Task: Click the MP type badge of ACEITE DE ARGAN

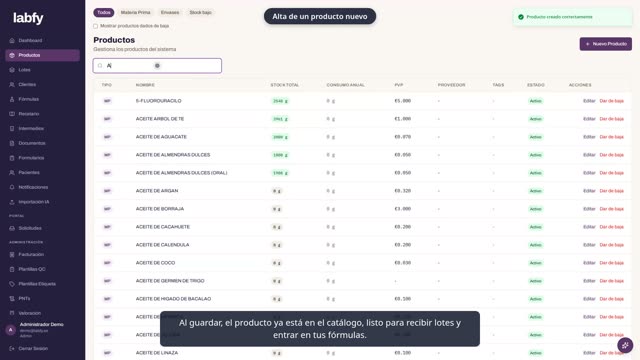Action: (x=107, y=191)
